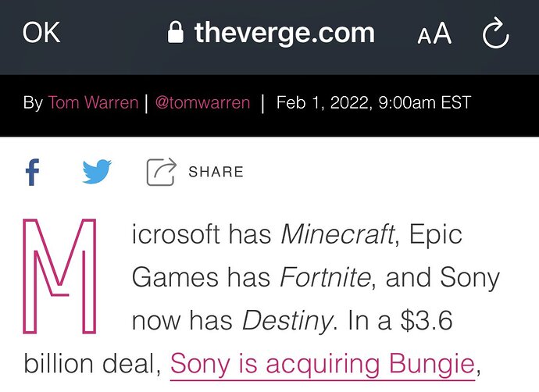Tap the OK button in browser bar

41,33
